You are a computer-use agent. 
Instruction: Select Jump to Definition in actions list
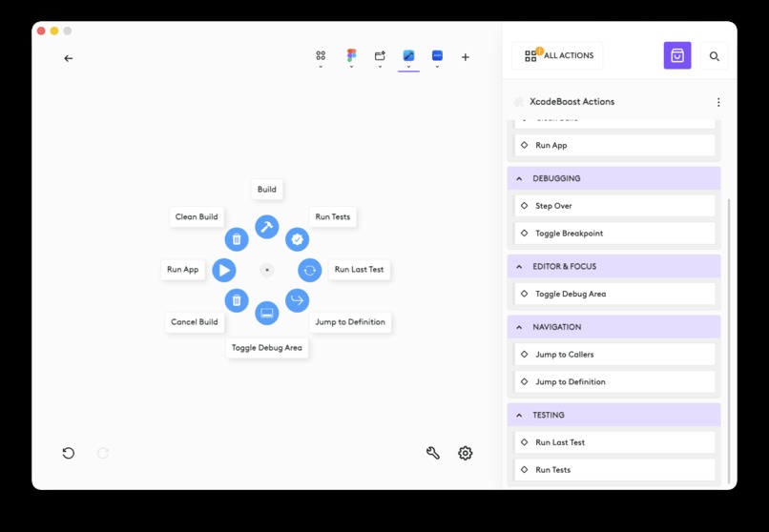(615, 382)
